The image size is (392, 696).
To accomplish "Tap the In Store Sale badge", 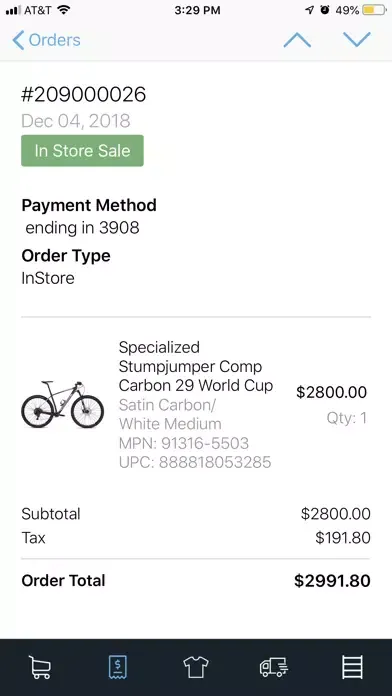I will (x=82, y=150).
